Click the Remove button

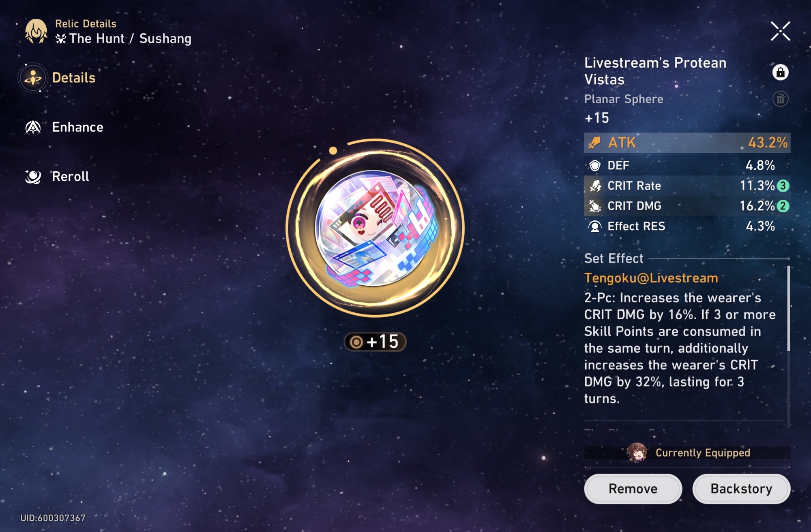pos(633,489)
